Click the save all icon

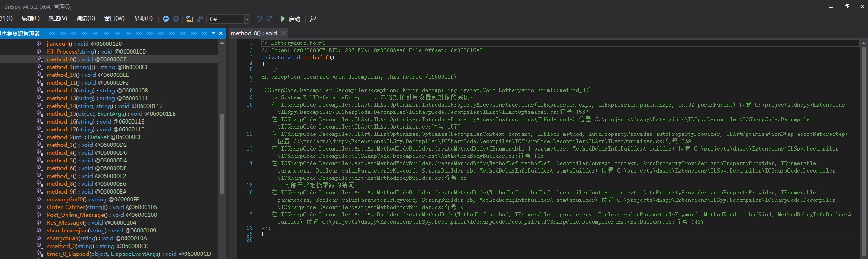click(200, 19)
